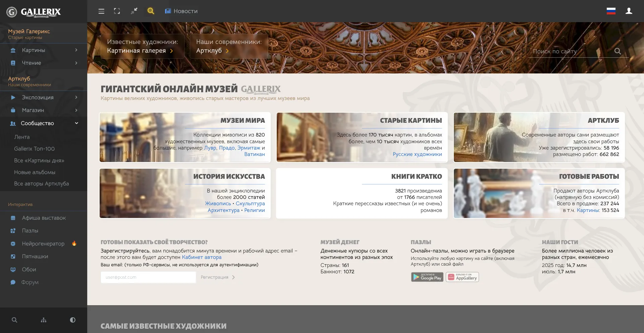
Task: Open the yellow search magnifier
Action: [151, 11]
